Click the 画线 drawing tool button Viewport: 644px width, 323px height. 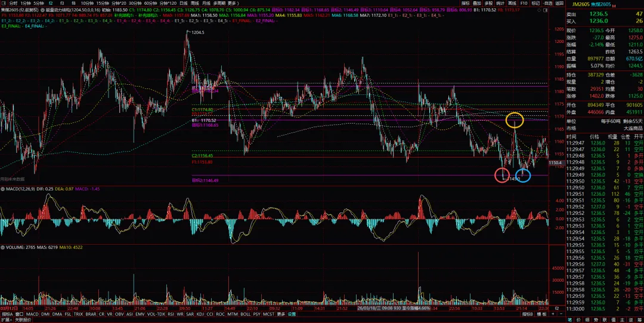pyautogui.click(x=512, y=3)
